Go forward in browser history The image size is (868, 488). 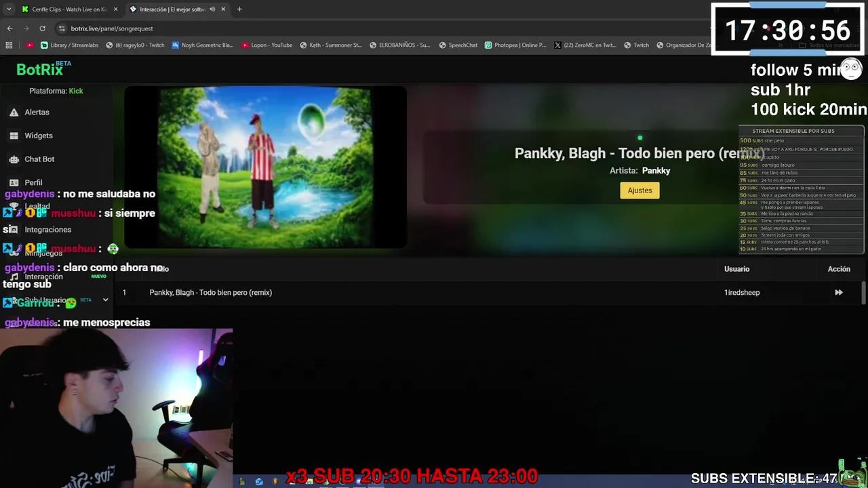[26, 28]
